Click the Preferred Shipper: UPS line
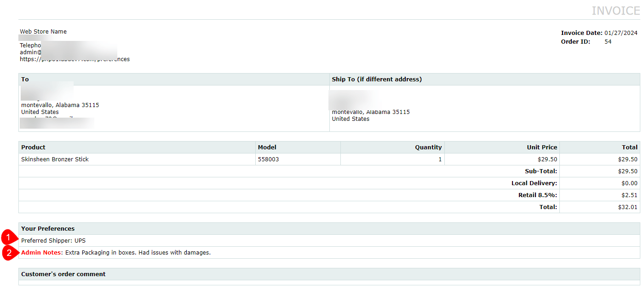The width and height of the screenshot is (644, 295). pos(53,241)
